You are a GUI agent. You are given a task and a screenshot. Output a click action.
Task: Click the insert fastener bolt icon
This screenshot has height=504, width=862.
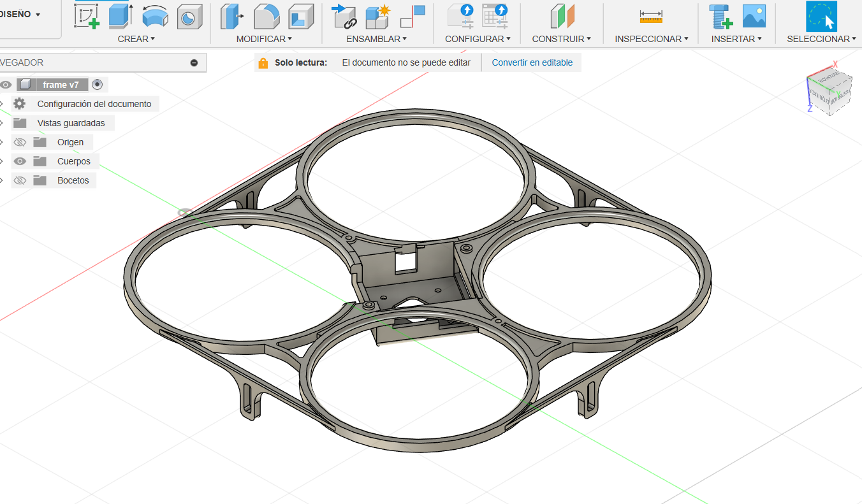(720, 16)
